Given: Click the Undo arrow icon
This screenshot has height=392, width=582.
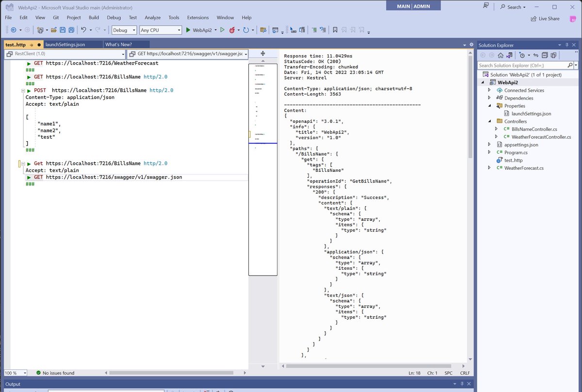Looking at the screenshot, I should point(83,30).
